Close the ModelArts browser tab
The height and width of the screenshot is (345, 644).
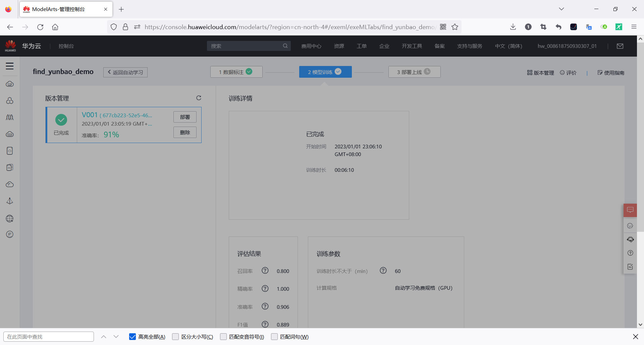tap(106, 9)
